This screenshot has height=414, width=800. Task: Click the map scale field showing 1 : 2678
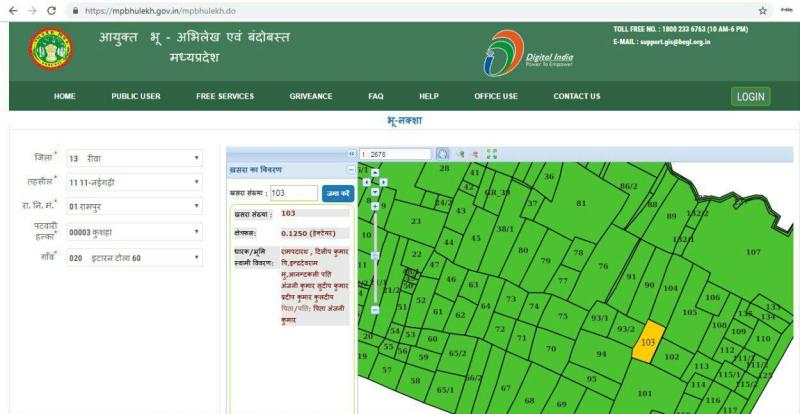[395, 154]
